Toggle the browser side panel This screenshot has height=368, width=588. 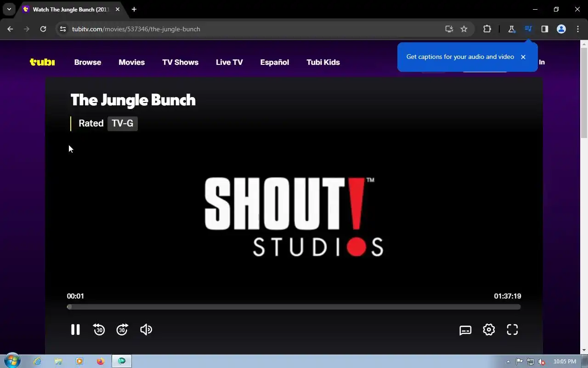545,29
